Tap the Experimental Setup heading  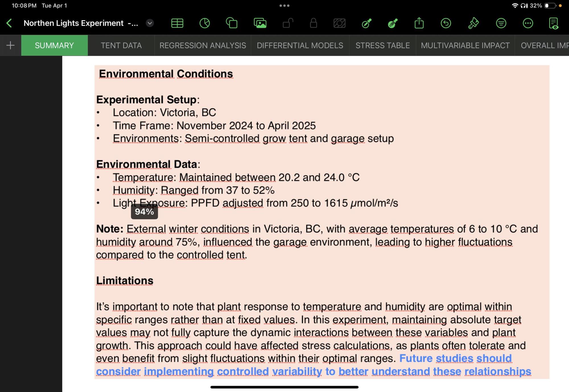point(148,100)
